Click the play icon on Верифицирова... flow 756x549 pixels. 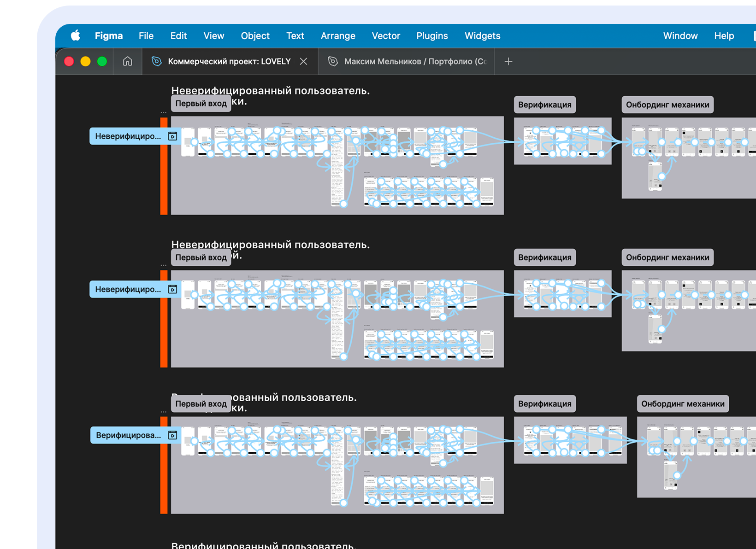(172, 435)
